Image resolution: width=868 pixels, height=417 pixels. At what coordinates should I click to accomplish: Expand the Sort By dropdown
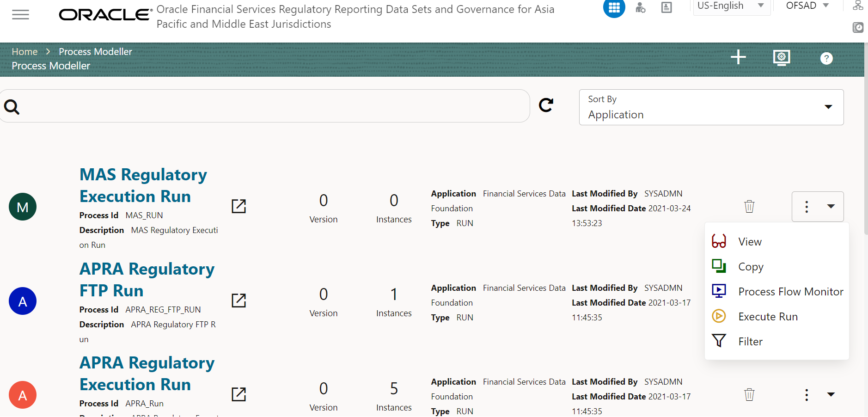point(828,107)
